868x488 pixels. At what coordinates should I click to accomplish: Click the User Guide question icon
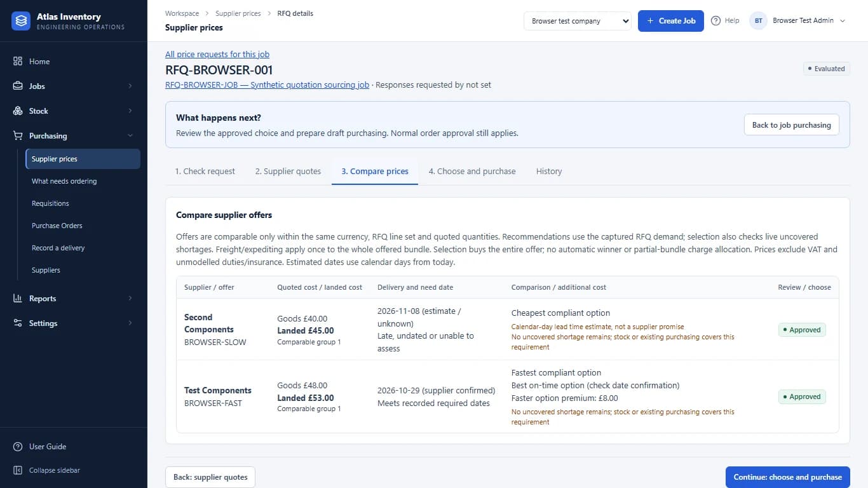point(18,447)
